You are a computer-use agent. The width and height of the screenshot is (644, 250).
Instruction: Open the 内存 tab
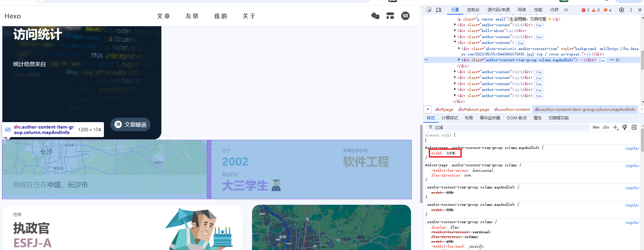(x=554, y=10)
